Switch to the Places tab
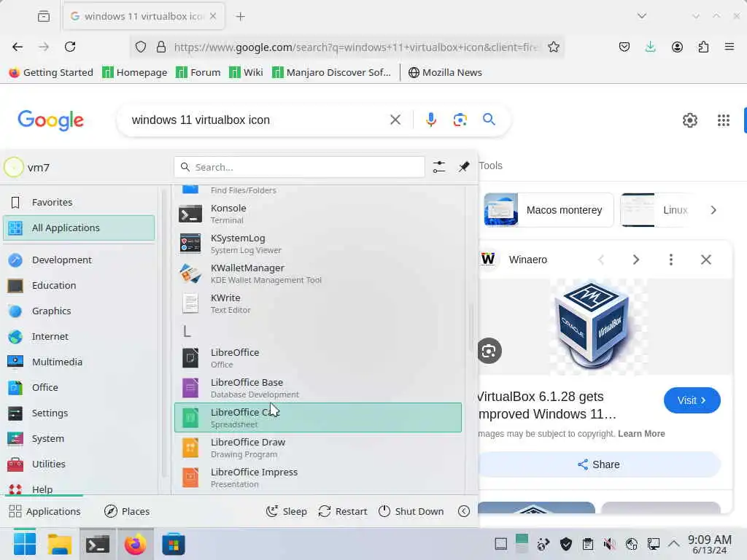 (127, 511)
